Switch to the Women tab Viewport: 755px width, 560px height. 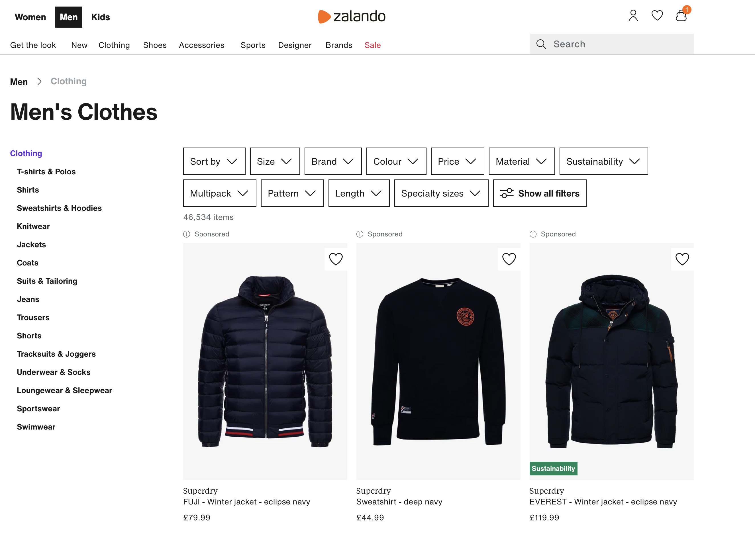click(30, 17)
